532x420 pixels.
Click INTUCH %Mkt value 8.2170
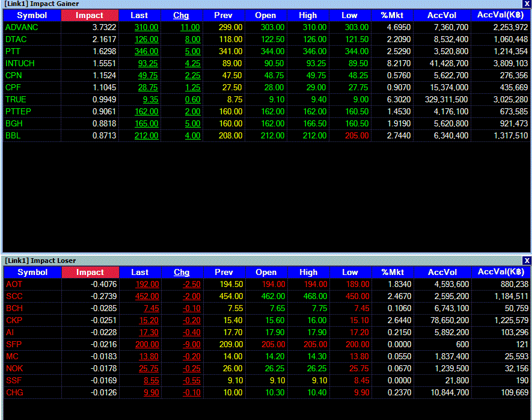click(x=399, y=64)
